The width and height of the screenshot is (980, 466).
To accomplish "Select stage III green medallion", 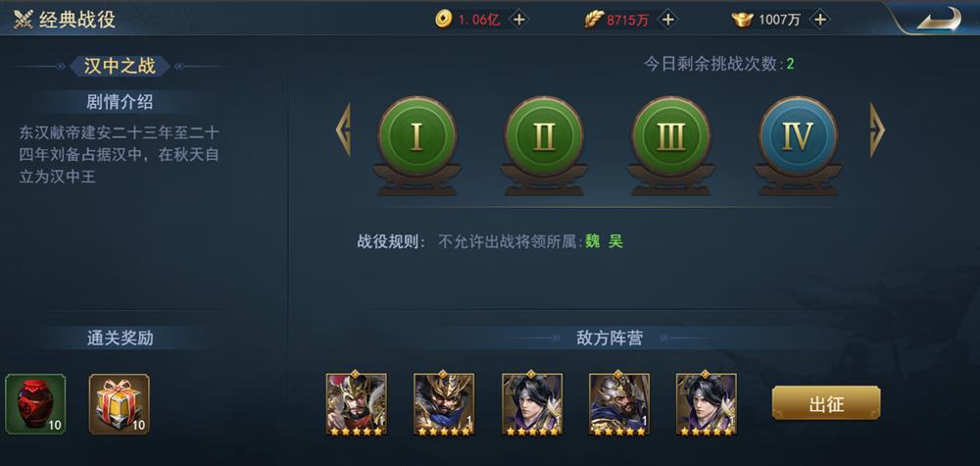I will point(670,137).
